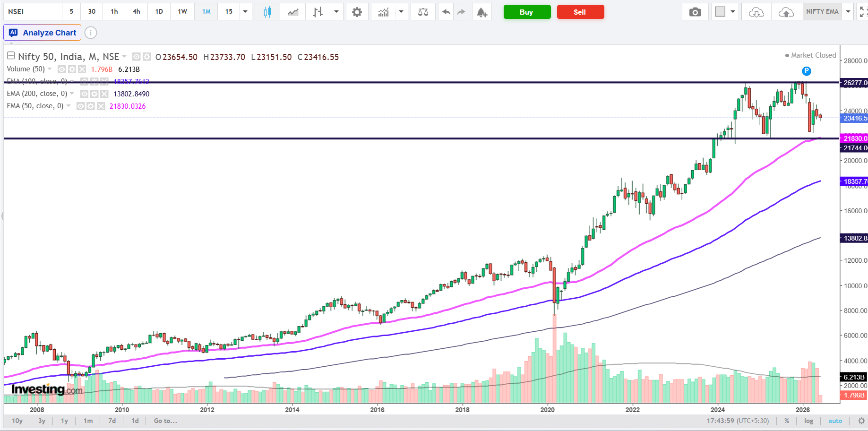Save chart layout to cloud
The image size is (868, 431).
[x=786, y=12]
